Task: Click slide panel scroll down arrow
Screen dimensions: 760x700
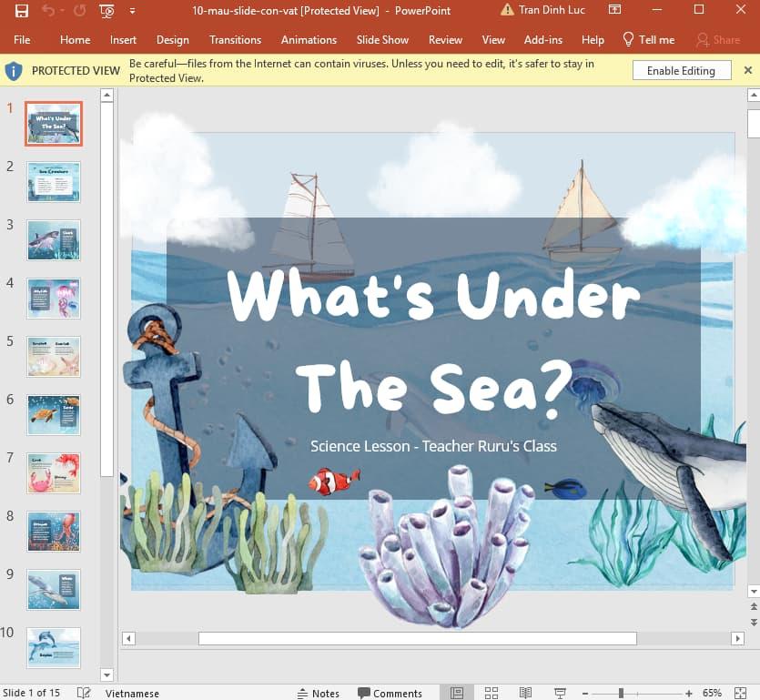Action: 106,675
